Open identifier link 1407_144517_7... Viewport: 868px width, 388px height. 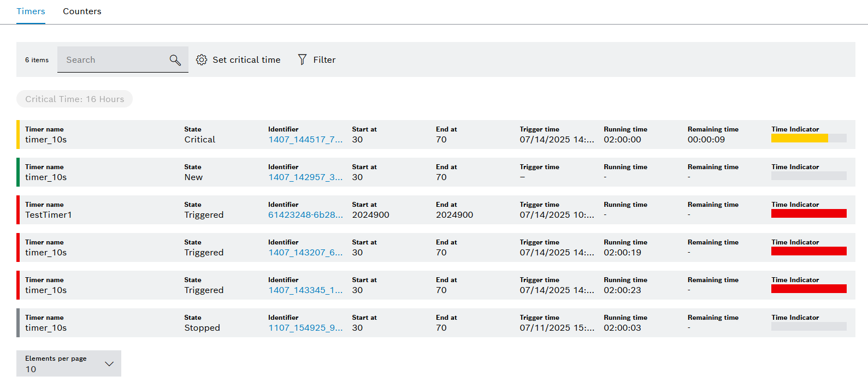coord(305,140)
